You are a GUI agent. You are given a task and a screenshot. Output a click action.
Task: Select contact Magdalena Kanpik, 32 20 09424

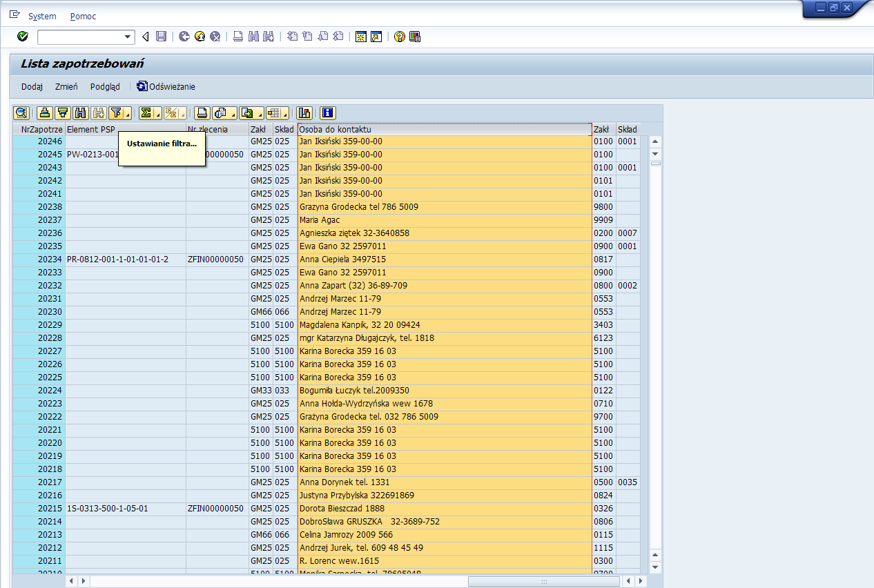[x=445, y=325]
